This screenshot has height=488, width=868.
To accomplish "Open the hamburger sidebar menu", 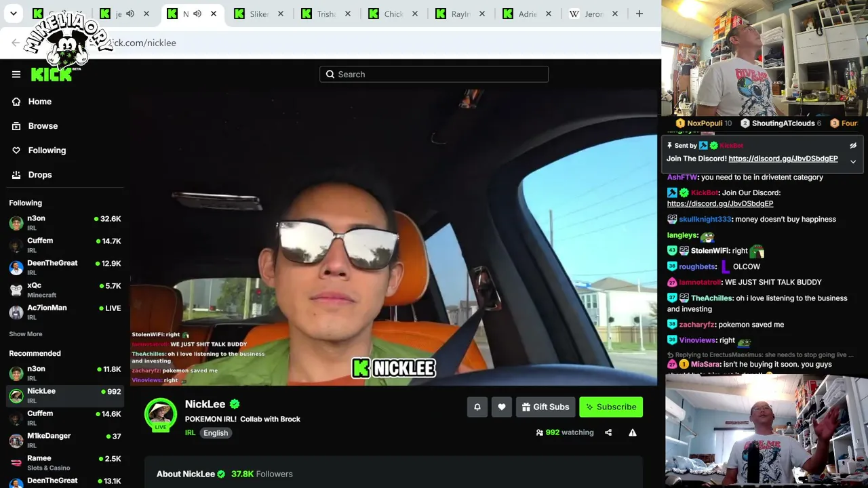I will pyautogui.click(x=16, y=75).
